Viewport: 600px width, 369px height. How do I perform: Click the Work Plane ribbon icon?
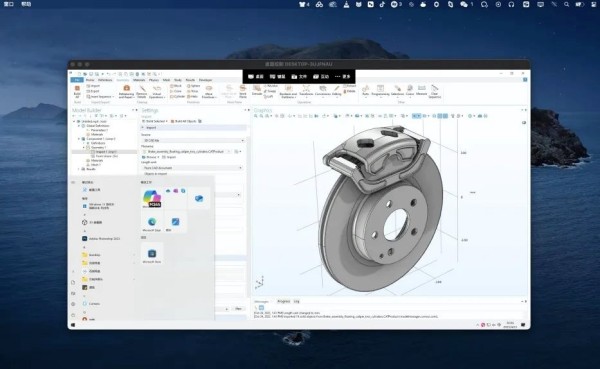(x=243, y=91)
